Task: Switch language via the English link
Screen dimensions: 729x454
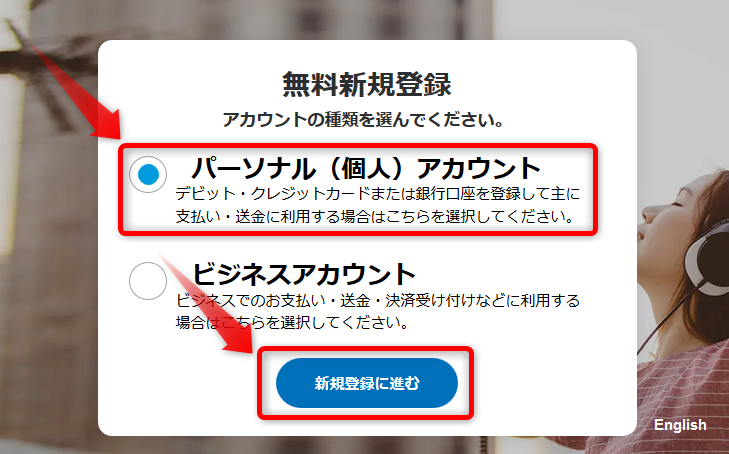Action: click(x=680, y=425)
